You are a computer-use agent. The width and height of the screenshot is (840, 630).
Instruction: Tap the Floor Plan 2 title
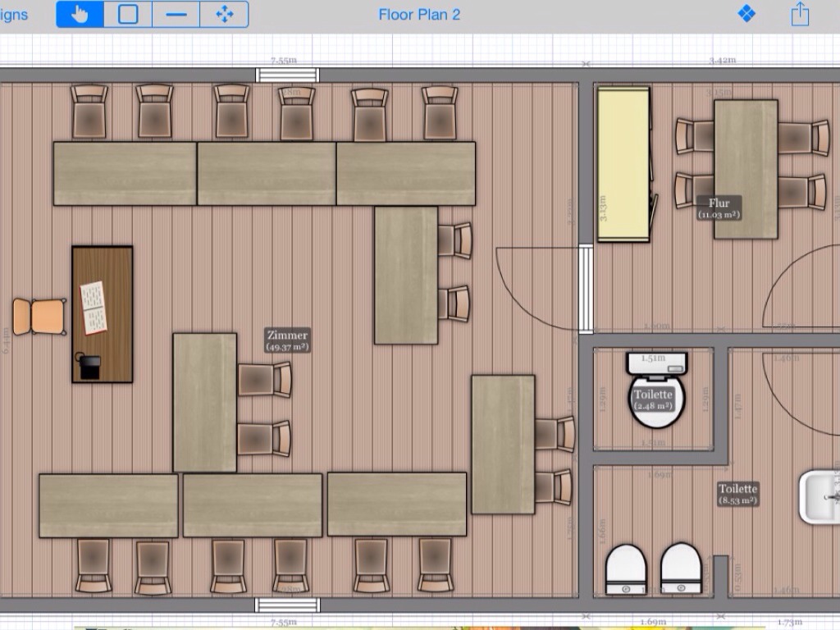tap(419, 15)
